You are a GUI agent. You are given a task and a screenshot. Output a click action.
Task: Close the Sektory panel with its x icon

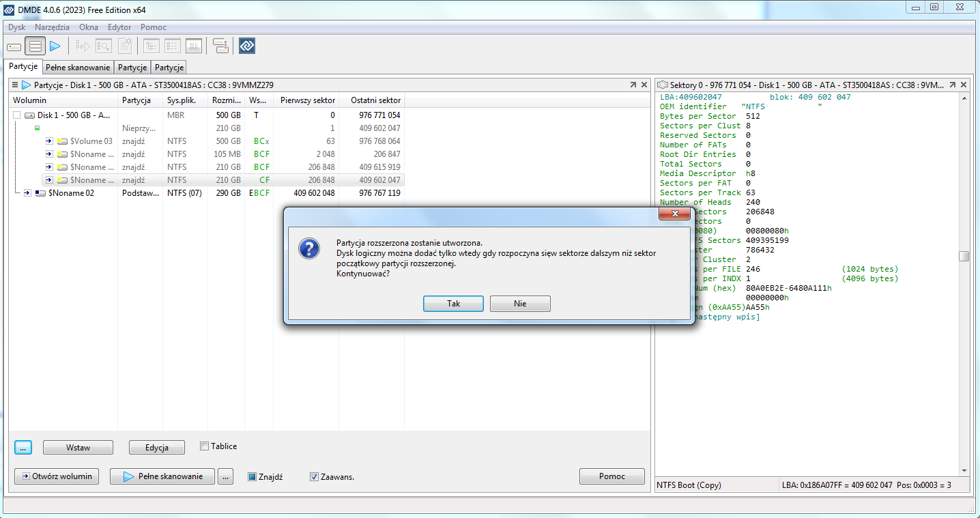pyautogui.click(x=964, y=85)
